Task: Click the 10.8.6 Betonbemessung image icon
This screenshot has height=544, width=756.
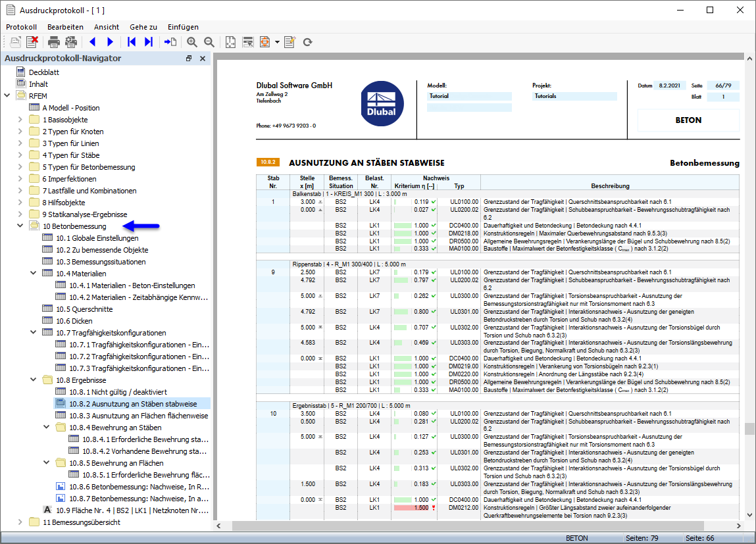Action: point(61,487)
